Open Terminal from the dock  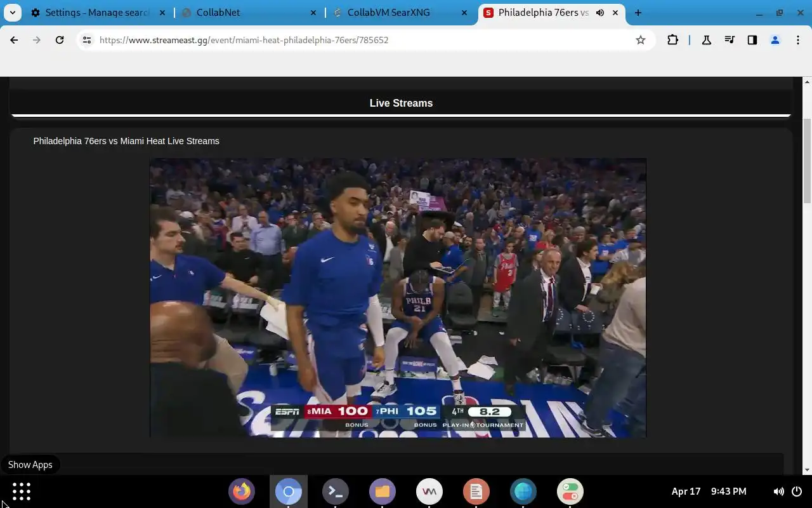coord(336,491)
